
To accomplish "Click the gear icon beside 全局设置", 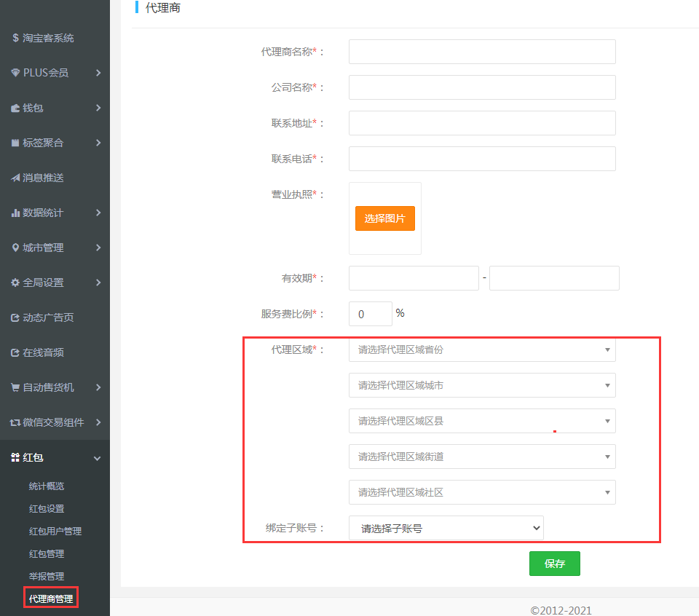I will [x=15, y=283].
